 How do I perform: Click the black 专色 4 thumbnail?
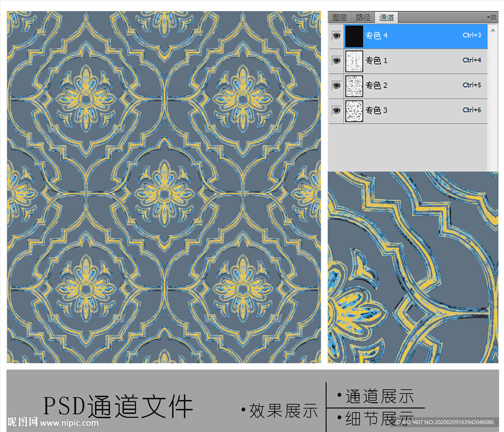tap(354, 36)
